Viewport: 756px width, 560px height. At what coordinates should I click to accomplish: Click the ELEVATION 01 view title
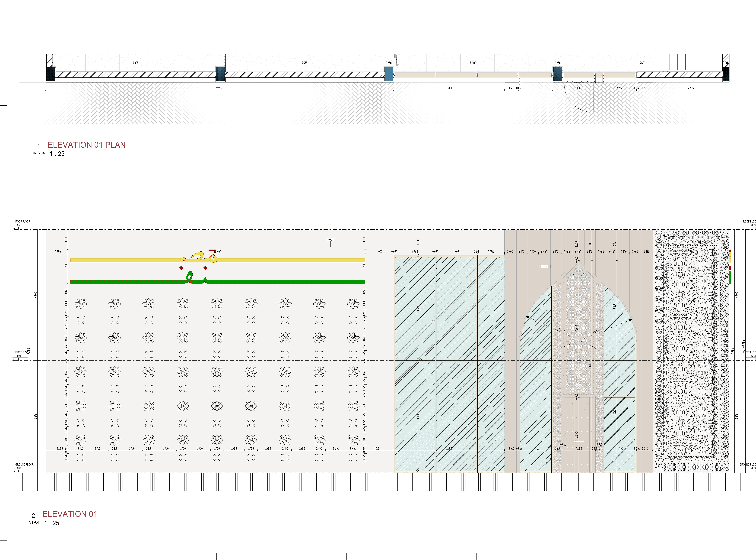coord(70,514)
